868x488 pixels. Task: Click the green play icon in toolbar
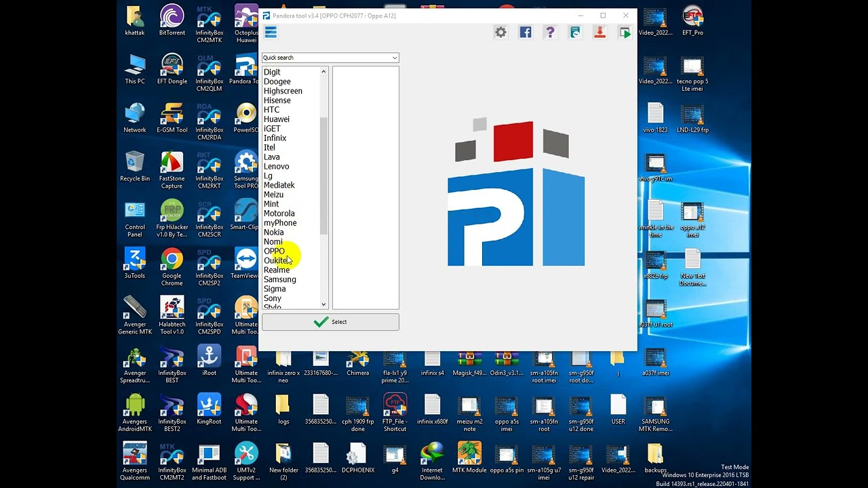click(x=625, y=33)
